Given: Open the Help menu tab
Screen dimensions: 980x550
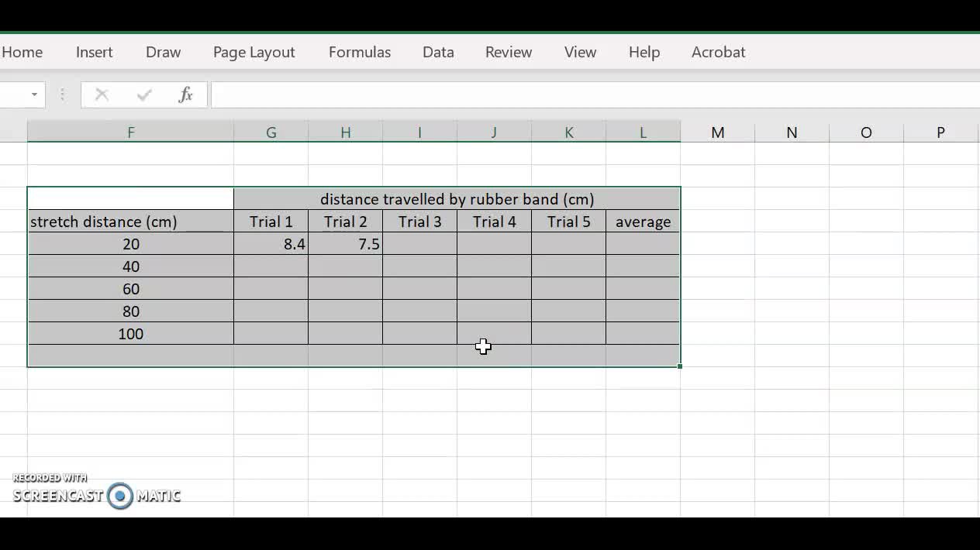Looking at the screenshot, I should [x=644, y=52].
